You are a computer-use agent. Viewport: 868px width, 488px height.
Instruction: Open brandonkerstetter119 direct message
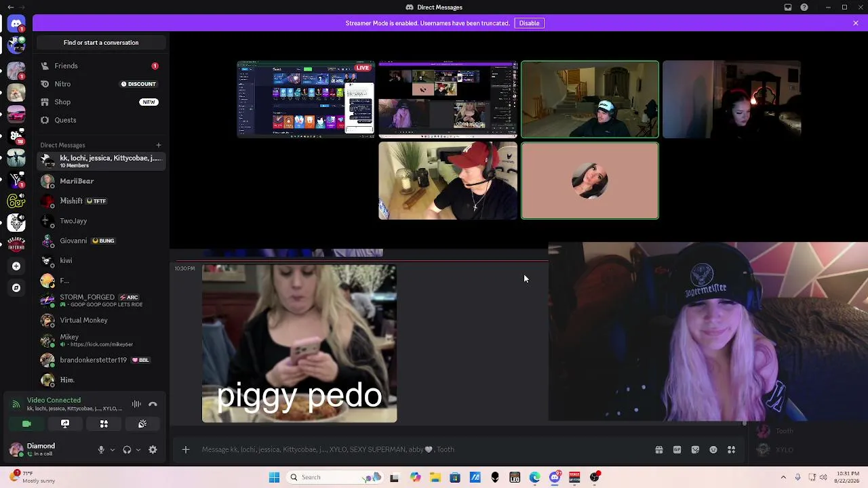(x=101, y=360)
